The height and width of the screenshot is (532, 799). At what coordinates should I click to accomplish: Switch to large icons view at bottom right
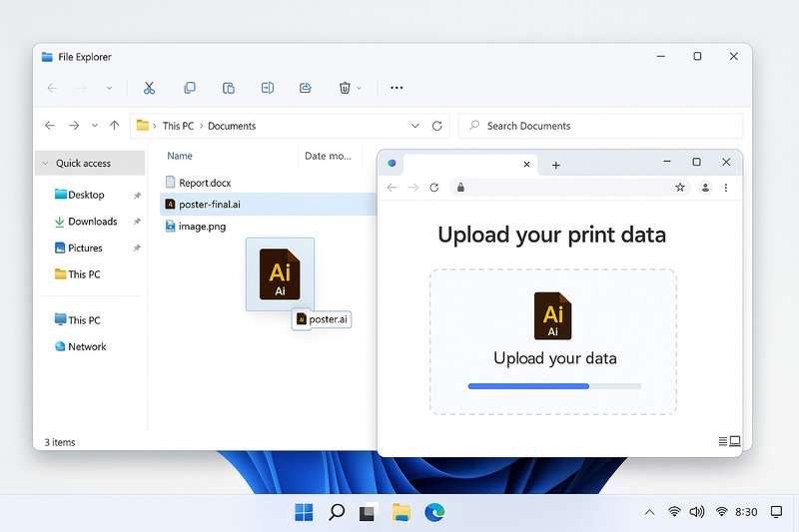pos(735,441)
